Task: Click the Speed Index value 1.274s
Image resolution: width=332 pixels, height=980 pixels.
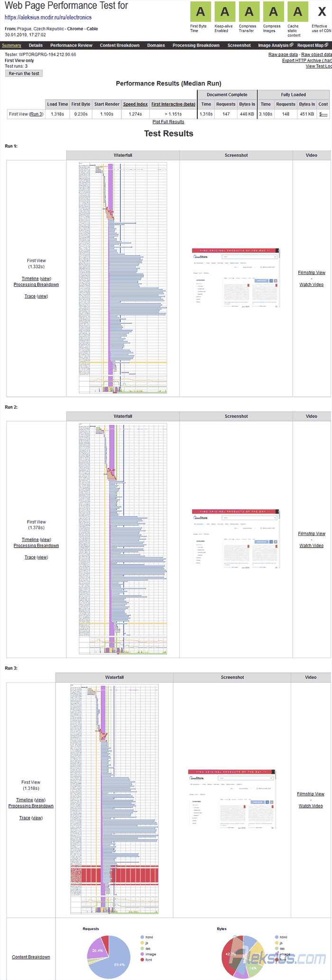Action: pos(135,114)
